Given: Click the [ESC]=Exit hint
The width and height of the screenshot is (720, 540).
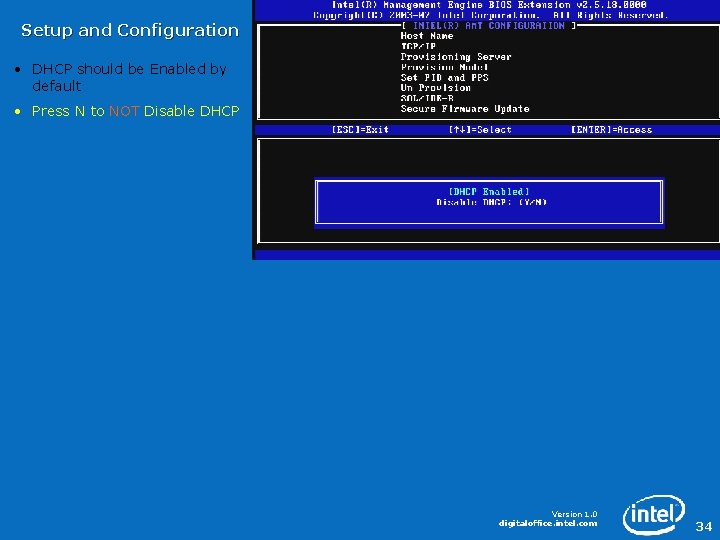Looking at the screenshot, I should tap(360, 129).
